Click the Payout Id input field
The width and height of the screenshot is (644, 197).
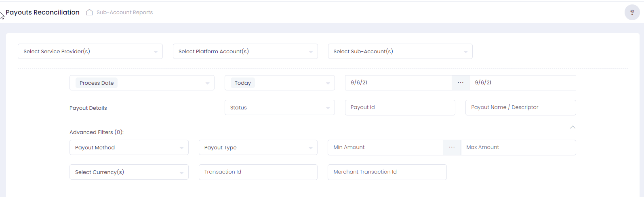click(400, 107)
